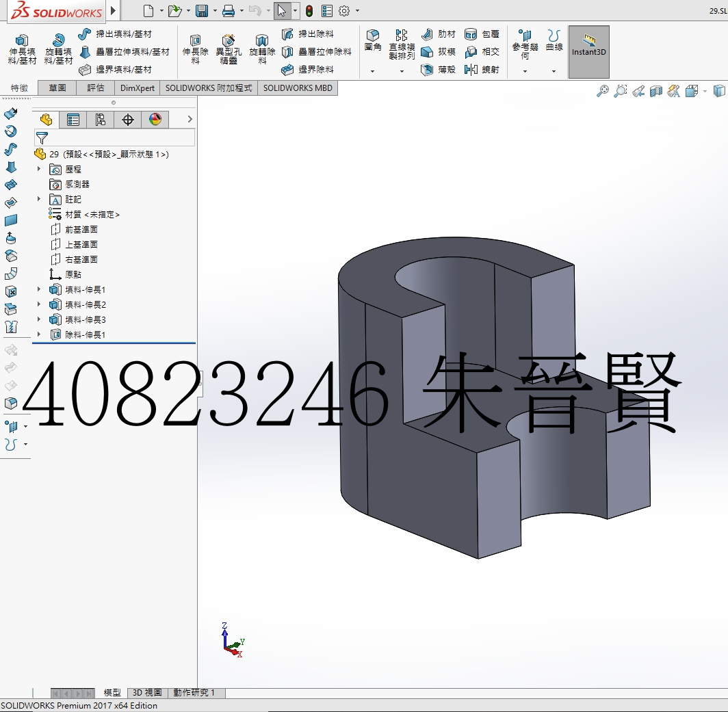728x712 pixels.
Task: Open the Curves dropdown arrow
Action: (x=554, y=72)
